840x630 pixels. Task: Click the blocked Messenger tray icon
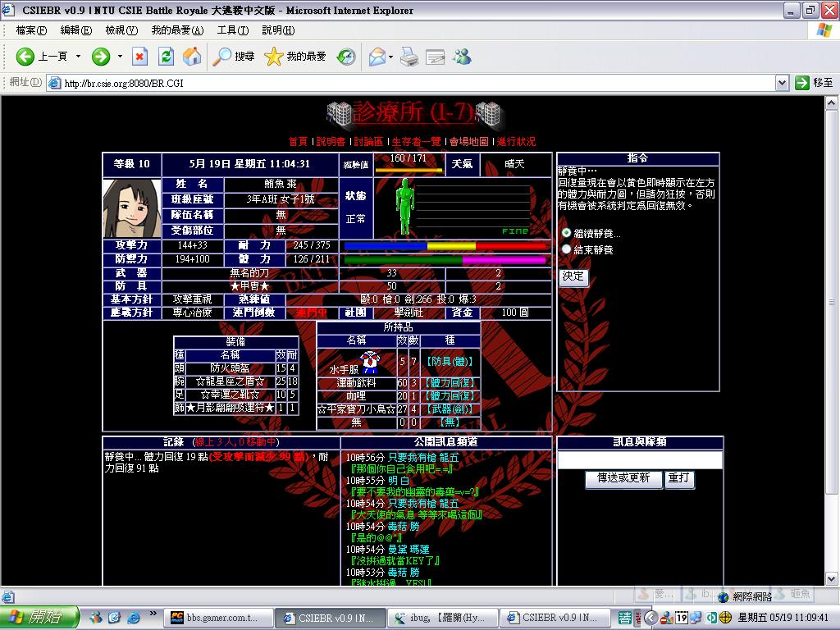tap(666, 618)
